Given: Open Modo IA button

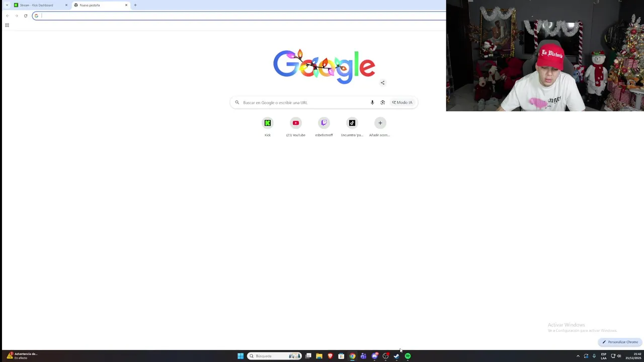Looking at the screenshot, I should point(402,103).
